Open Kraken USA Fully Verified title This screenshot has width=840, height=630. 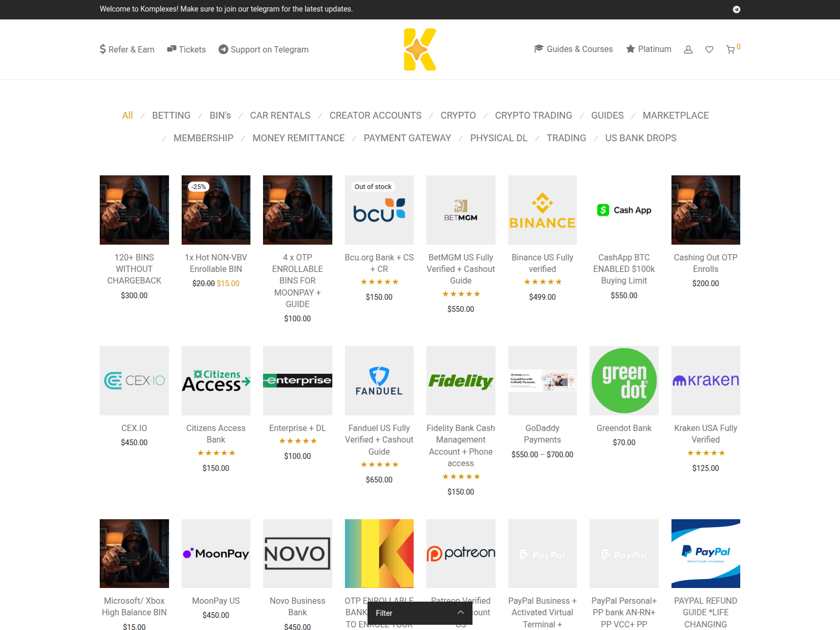(706, 434)
